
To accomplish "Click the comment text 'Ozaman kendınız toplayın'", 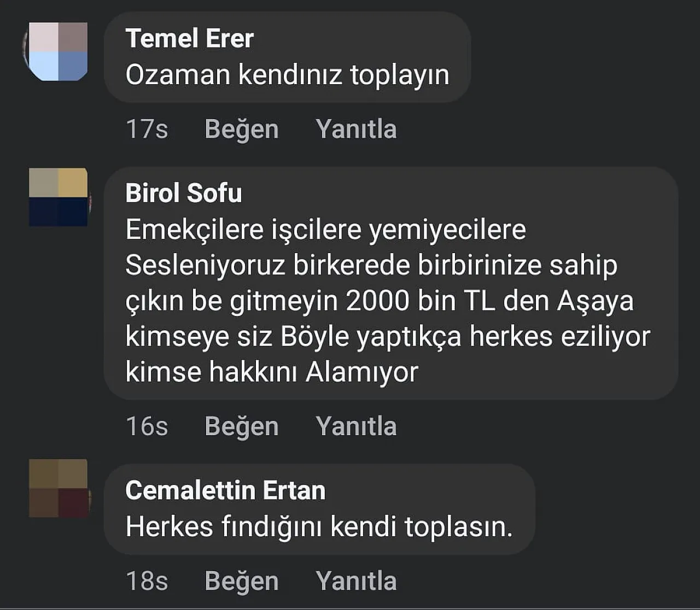I will (287, 75).
